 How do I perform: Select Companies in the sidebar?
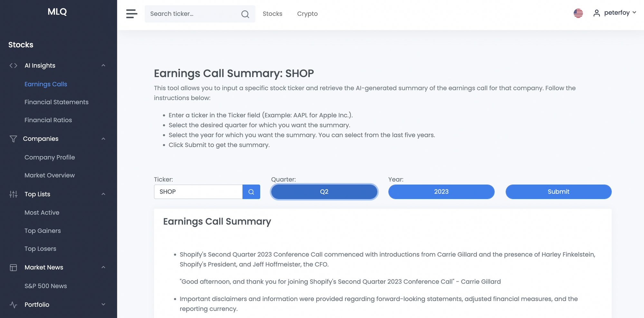(x=41, y=139)
